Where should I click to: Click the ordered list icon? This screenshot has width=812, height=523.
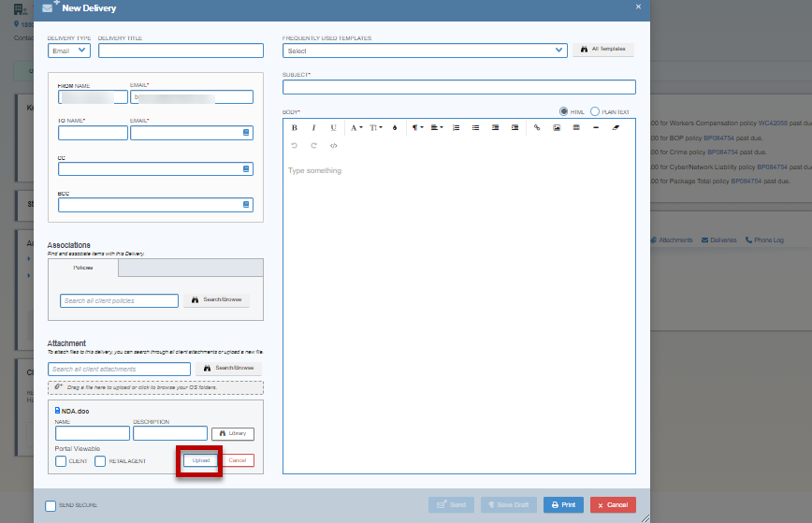pos(456,127)
